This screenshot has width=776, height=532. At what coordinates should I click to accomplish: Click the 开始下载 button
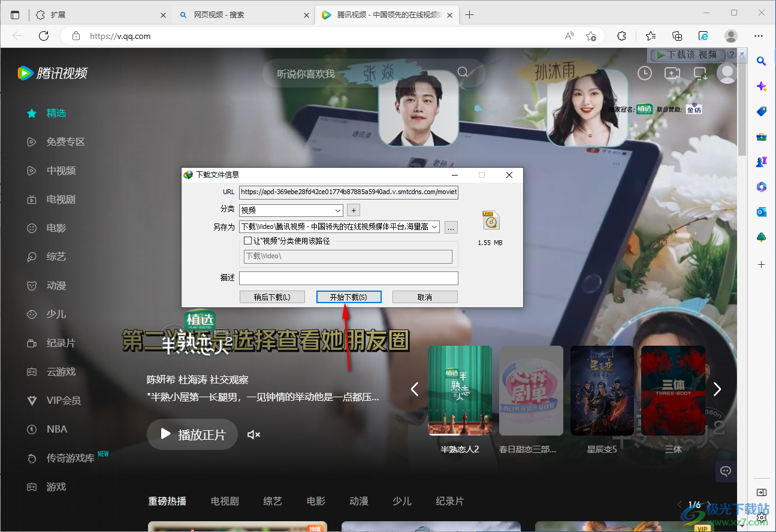tap(349, 297)
